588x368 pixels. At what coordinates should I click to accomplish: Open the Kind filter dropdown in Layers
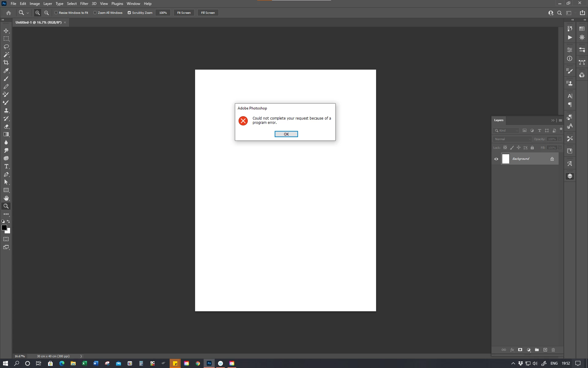[x=506, y=131]
